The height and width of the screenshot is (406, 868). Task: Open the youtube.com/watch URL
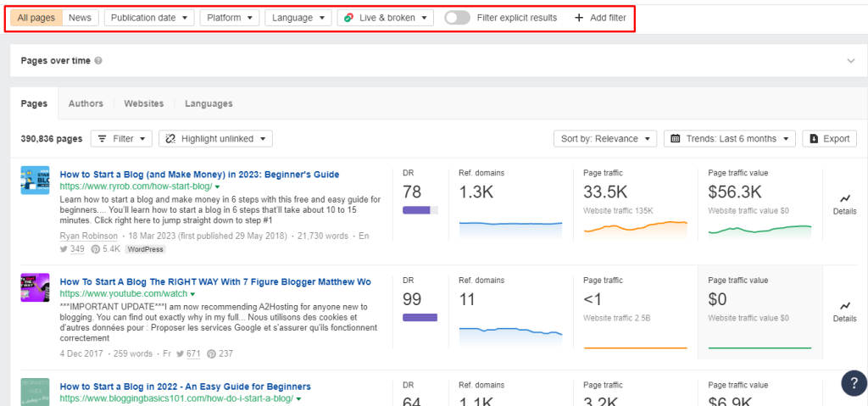[x=124, y=294]
